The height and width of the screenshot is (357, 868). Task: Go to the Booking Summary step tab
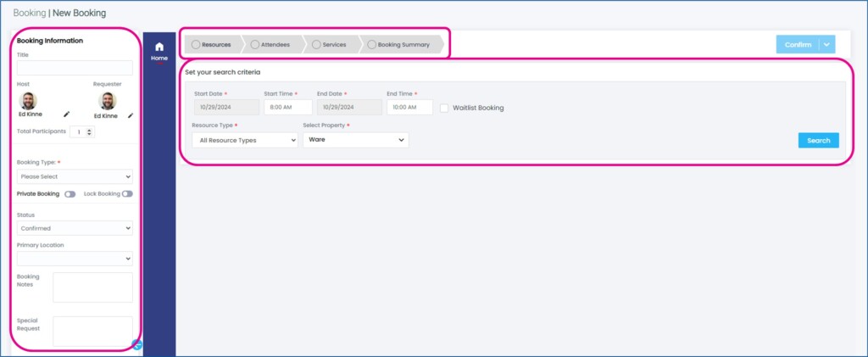pyautogui.click(x=401, y=45)
